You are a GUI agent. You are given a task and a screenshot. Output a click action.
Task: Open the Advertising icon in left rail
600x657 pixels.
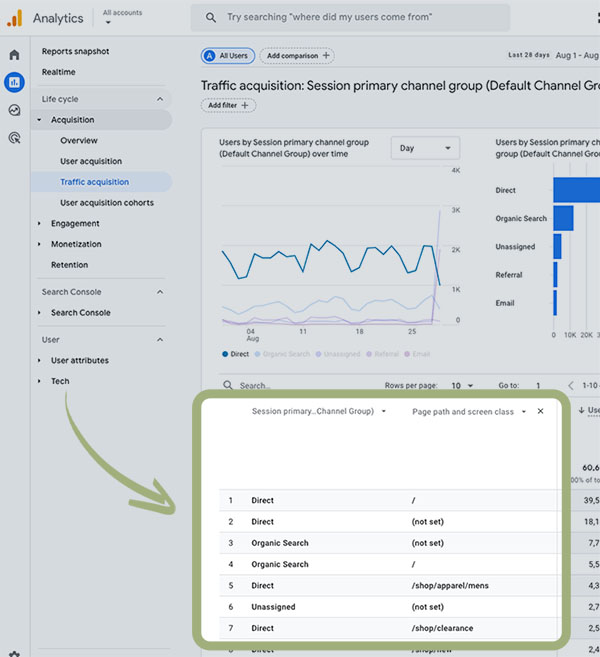[14, 138]
